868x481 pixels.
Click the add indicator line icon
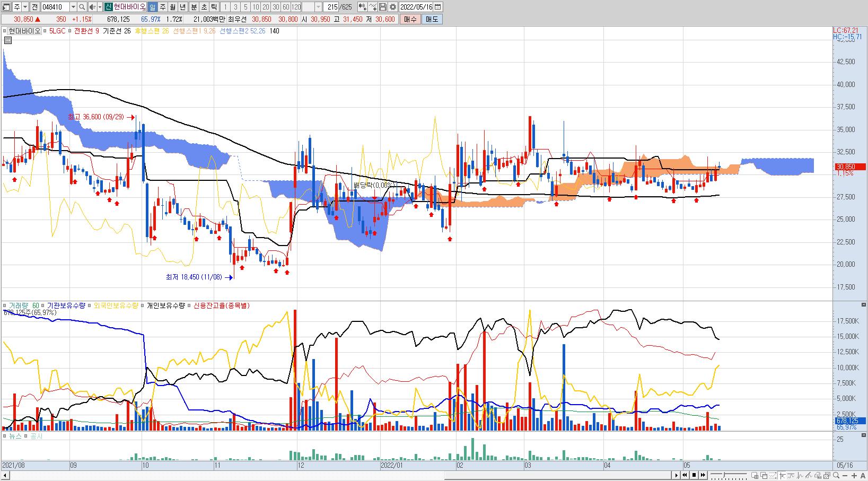coord(373,7)
